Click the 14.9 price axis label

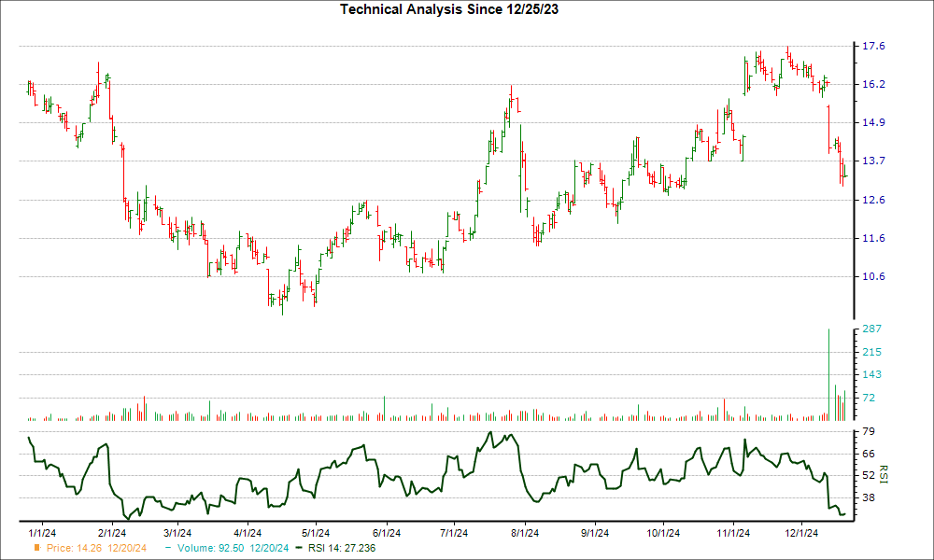click(872, 122)
